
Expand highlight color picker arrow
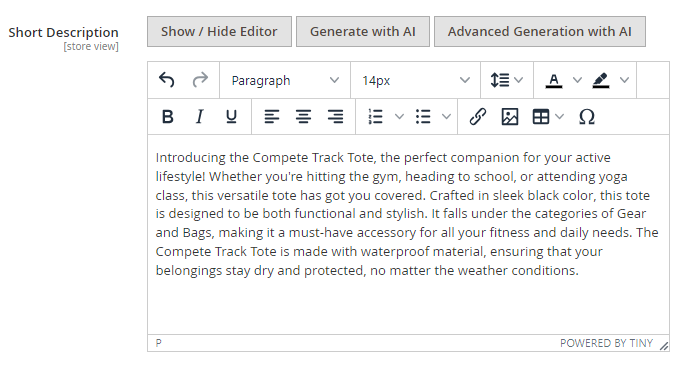coord(624,80)
